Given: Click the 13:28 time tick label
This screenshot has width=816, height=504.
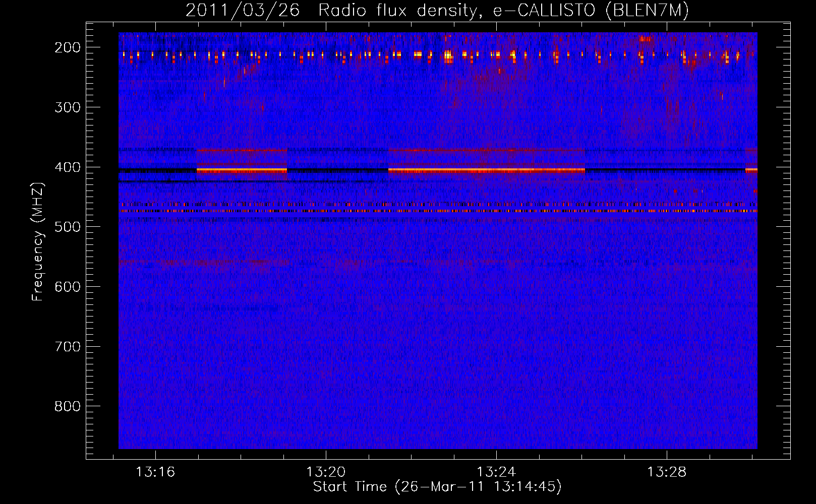Looking at the screenshot, I should click(667, 472).
